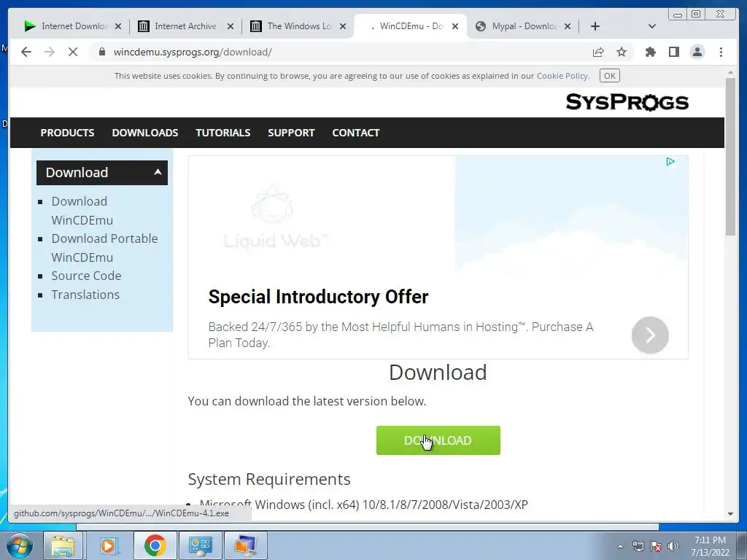Screen dimensions: 747x560
Task: Open the Translations link
Action: pos(85,295)
